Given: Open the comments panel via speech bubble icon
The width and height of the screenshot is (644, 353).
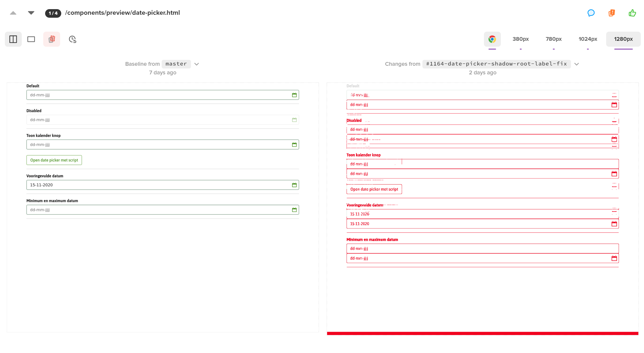Looking at the screenshot, I should point(591,13).
